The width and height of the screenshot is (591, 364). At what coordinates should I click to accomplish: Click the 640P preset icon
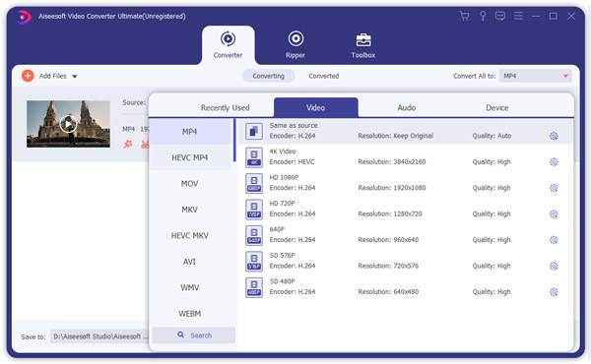point(254,235)
